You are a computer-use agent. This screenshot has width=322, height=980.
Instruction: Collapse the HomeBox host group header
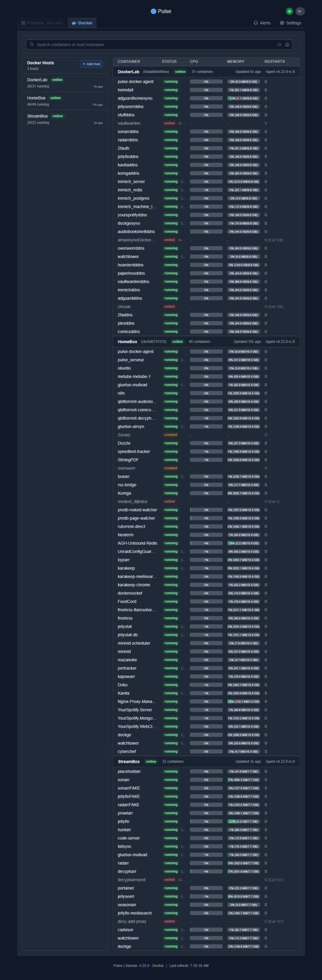tap(127, 341)
